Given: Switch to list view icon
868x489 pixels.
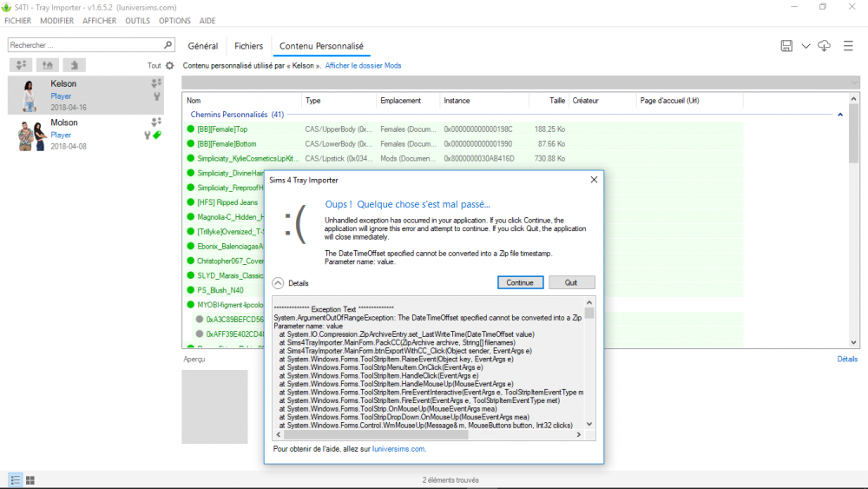Looking at the screenshot, I should tap(15, 480).
